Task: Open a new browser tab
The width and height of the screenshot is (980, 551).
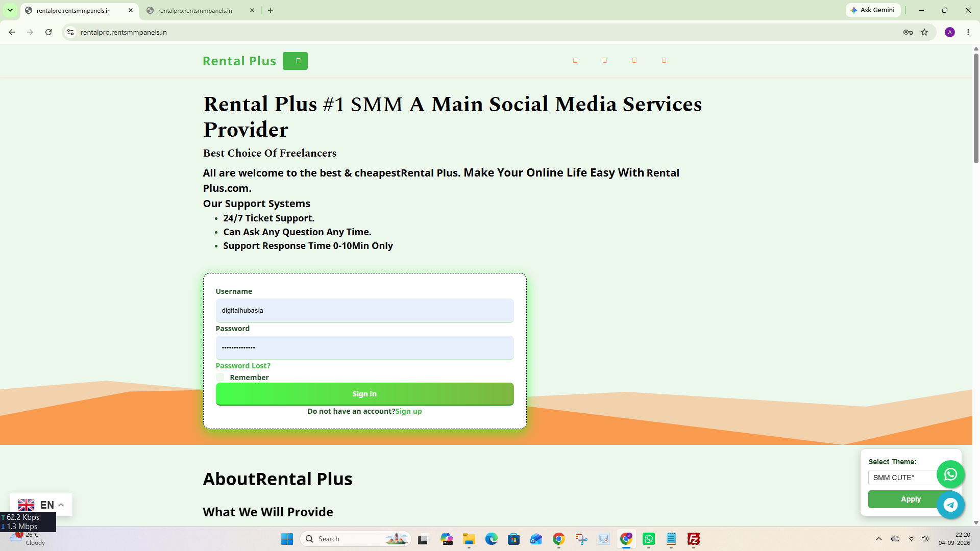Action: 271,10
